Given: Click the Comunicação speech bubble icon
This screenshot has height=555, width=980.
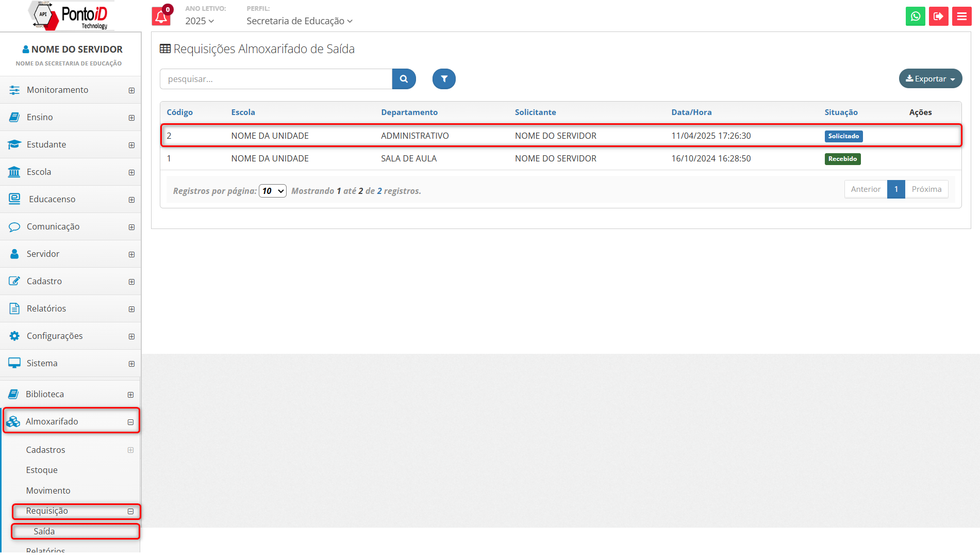Looking at the screenshot, I should point(14,227).
